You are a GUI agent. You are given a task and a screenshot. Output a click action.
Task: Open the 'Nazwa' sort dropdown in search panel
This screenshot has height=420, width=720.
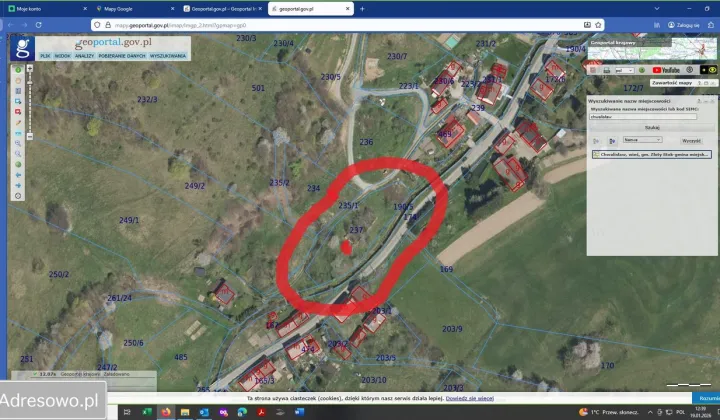642,140
